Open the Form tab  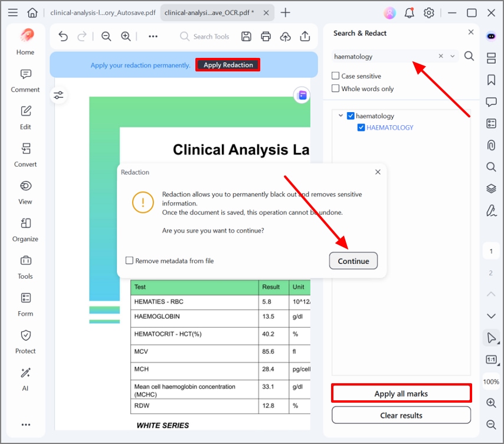tap(25, 305)
